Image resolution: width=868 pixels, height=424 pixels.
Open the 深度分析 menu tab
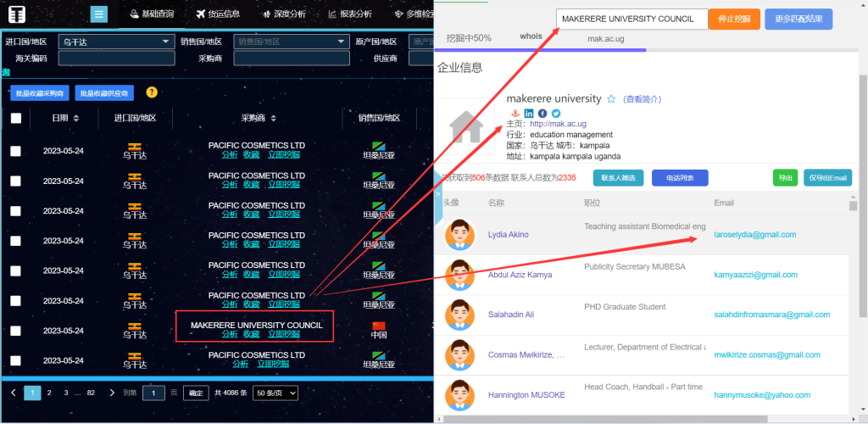284,14
